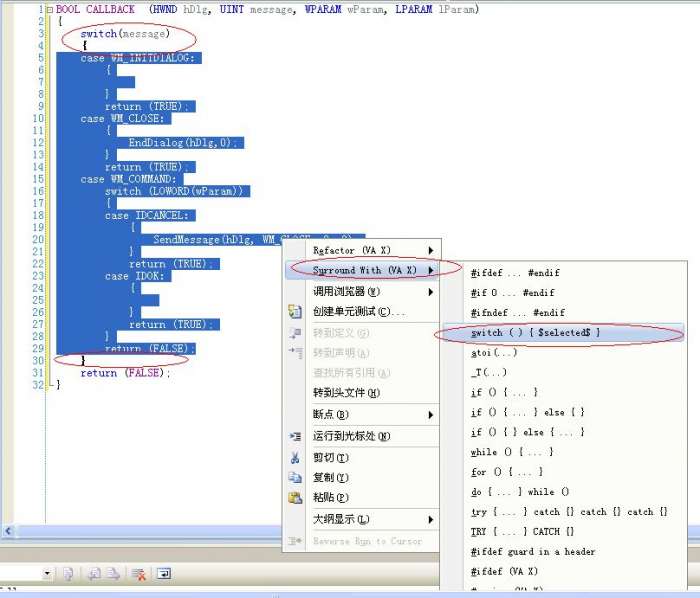Toggle Word Wrap in the output toolbar

coord(164,573)
